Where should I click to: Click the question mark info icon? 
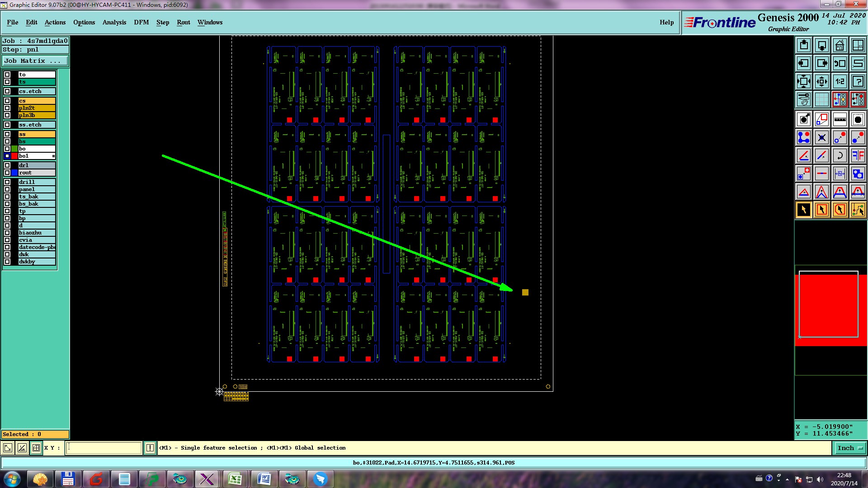(x=858, y=81)
